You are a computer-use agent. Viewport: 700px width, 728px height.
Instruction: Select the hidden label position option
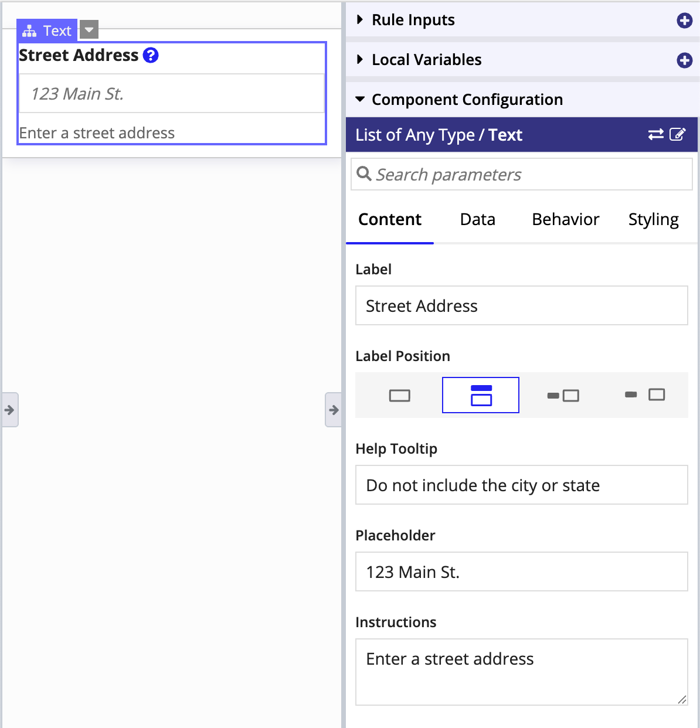point(400,396)
